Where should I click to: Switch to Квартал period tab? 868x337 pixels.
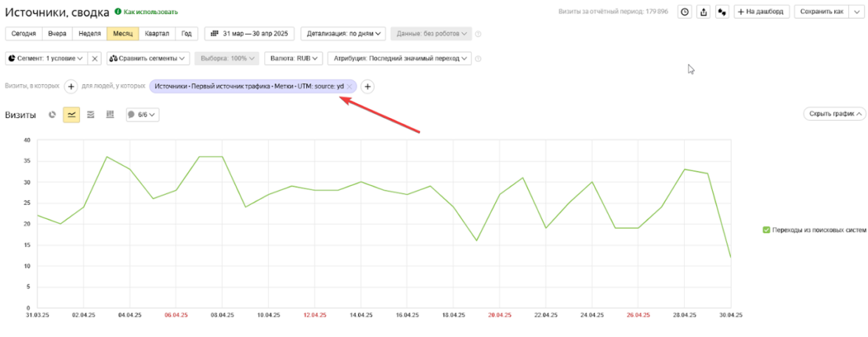156,33
